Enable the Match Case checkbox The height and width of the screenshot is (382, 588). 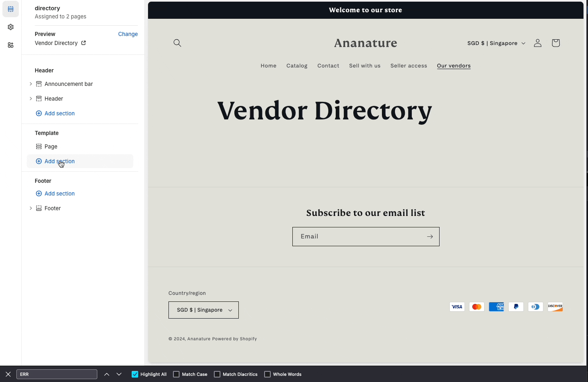click(x=176, y=374)
